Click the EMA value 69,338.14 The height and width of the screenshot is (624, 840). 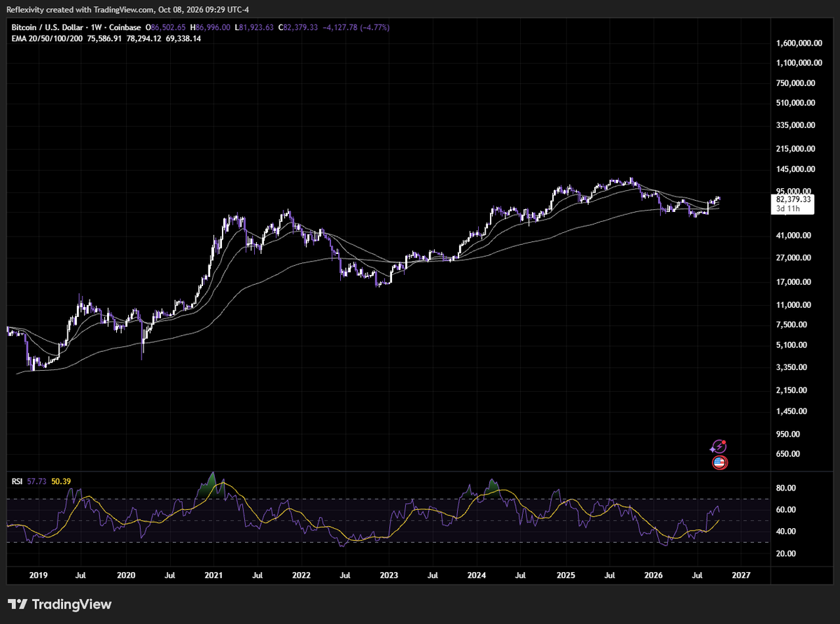[x=183, y=39]
